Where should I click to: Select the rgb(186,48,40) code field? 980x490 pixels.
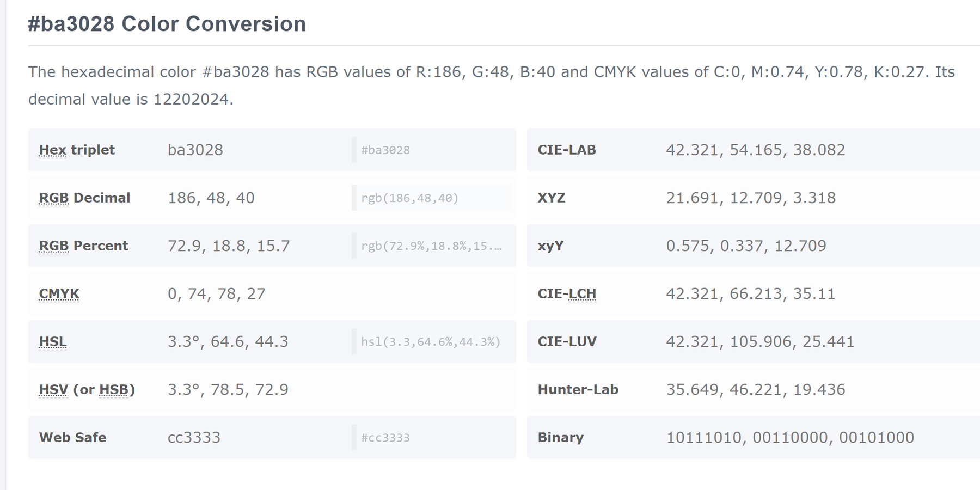(432, 198)
